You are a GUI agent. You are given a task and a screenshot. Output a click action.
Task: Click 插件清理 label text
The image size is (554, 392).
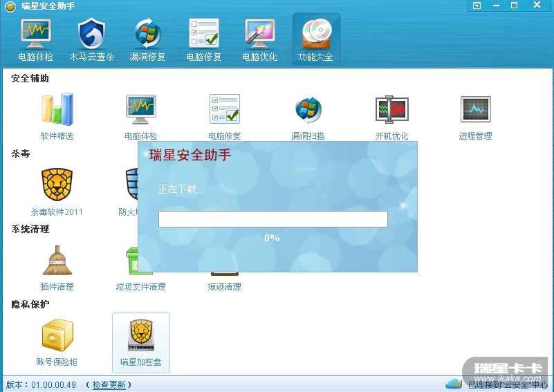click(x=57, y=286)
